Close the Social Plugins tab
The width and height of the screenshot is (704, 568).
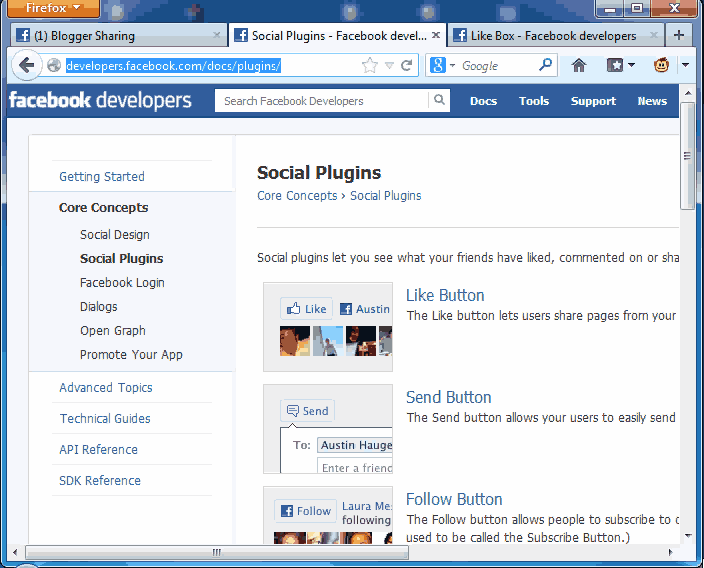click(x=436, y=35)
